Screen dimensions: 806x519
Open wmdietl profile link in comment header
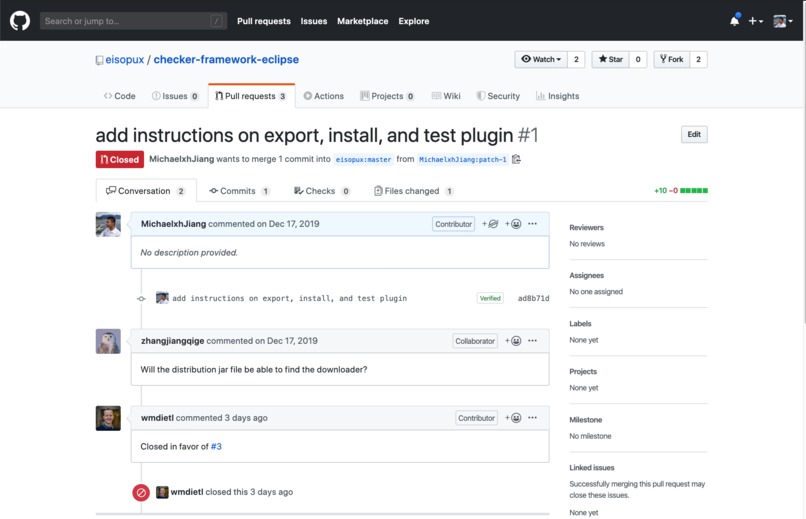point(157,418)
